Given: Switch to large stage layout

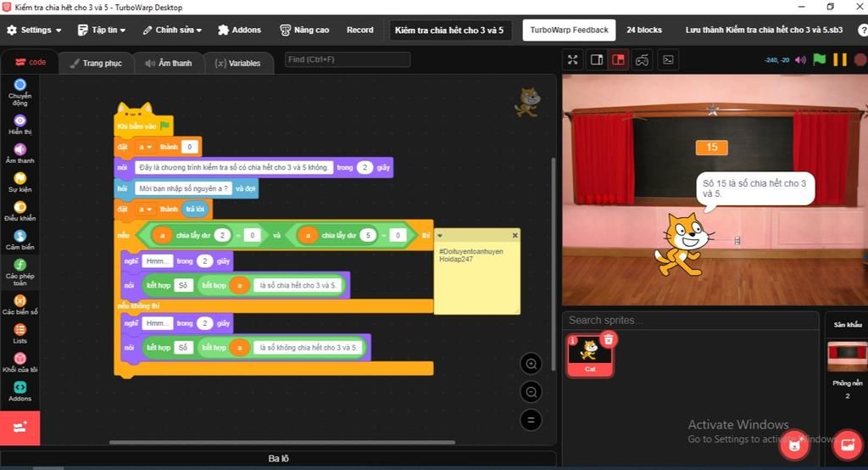Looking at the screenshot, I should point(618,59).
